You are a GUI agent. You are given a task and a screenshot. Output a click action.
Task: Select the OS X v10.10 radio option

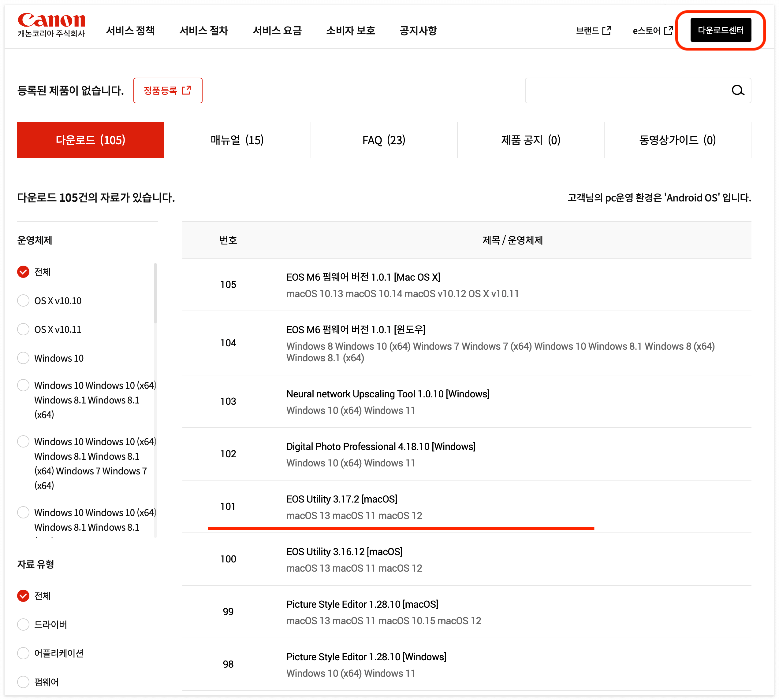pos(24,300)
